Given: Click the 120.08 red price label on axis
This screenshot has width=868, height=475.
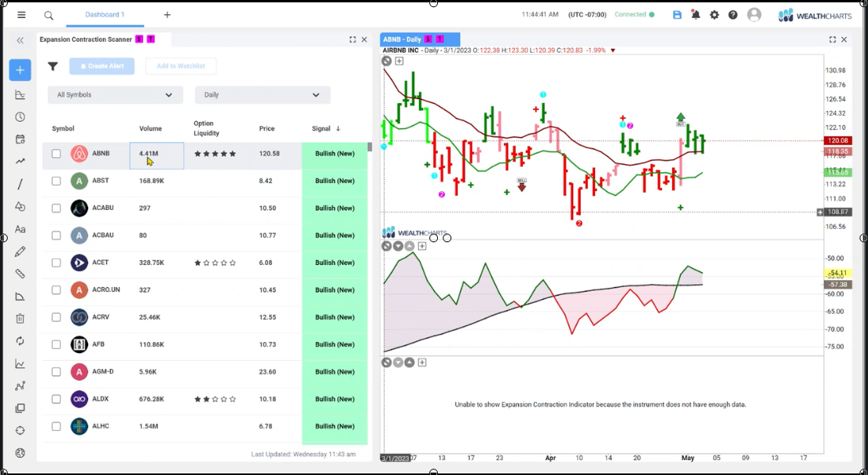Looking at the screenshot, I should (837, 141).
